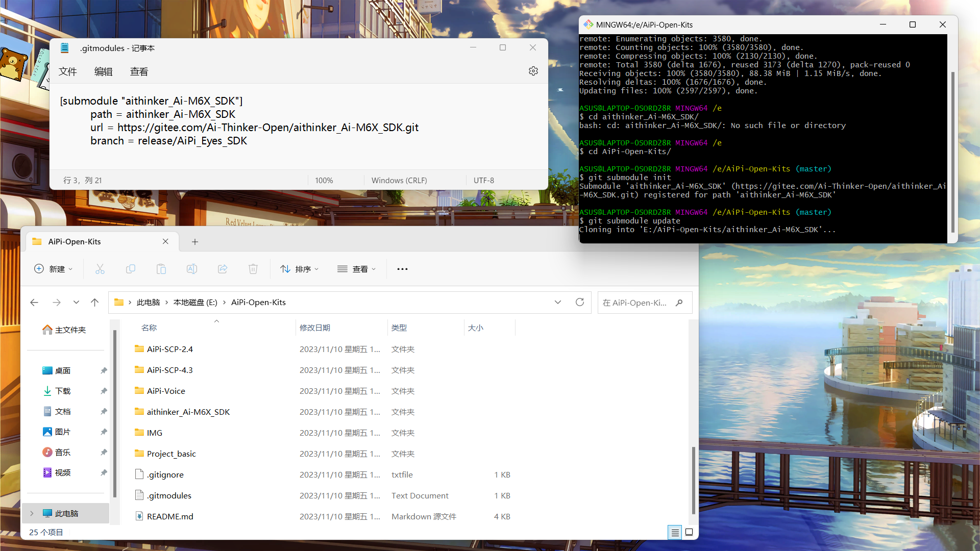Click the Paste icon in Explorer toolbar
Viewport: 980px width, 551px height.
click(161, 269)
